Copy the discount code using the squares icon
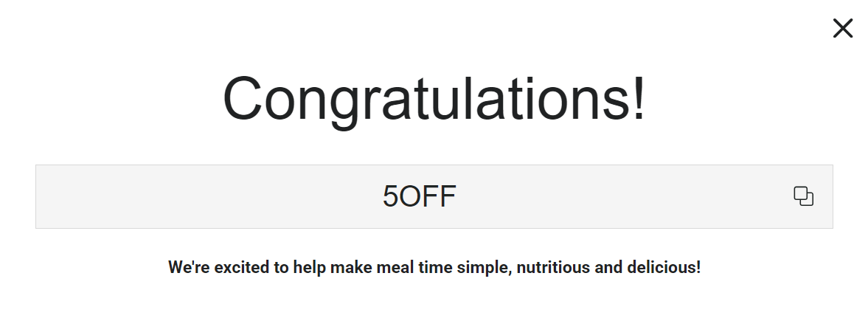This screenshot has width=868, height=335. pyautogui.click(x=803, y=196)
